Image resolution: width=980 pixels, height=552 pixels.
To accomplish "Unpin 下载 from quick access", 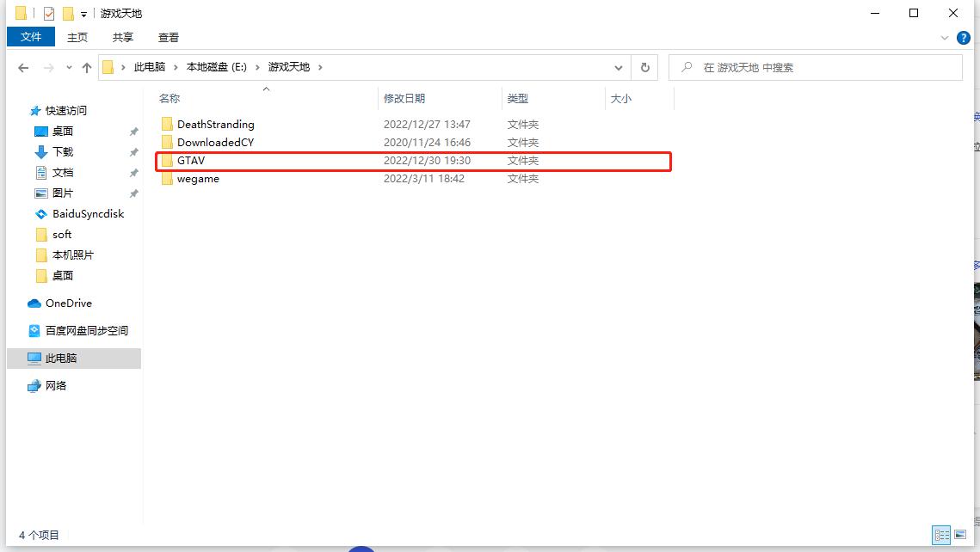I will tap(133, 152).
